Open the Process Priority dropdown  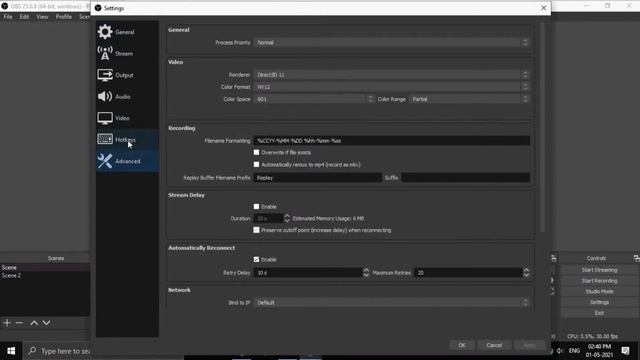click(391, 42)
